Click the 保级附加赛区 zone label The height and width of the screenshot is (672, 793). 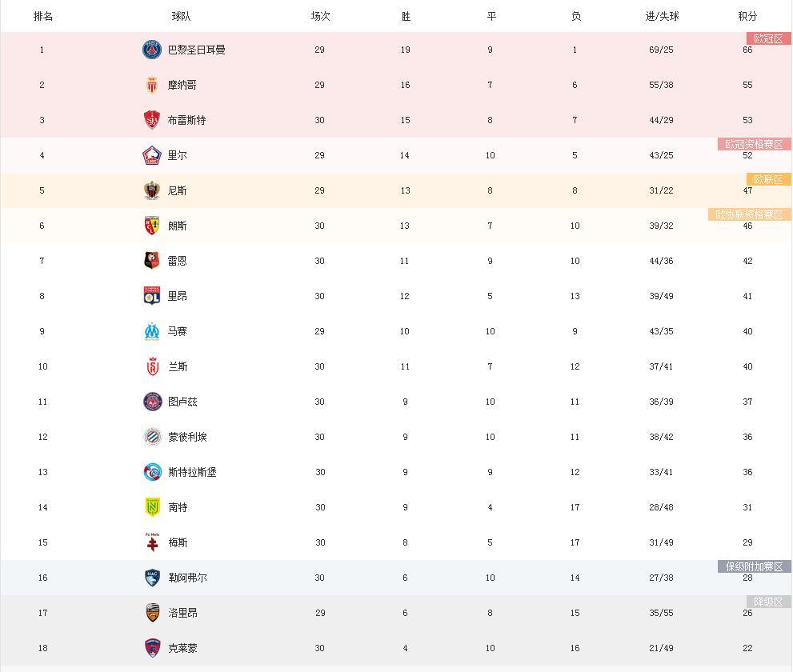[x=754, y=566]
